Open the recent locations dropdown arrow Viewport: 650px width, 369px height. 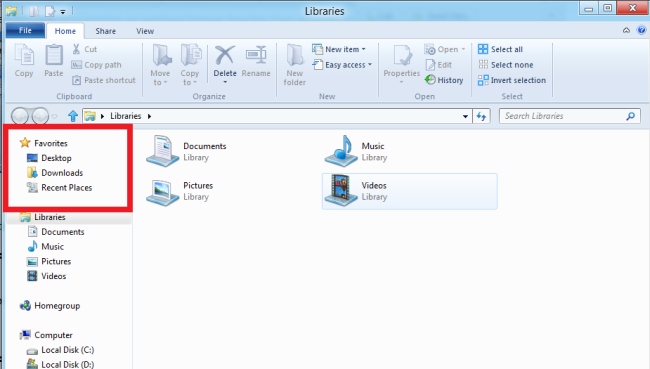point(55,117)
